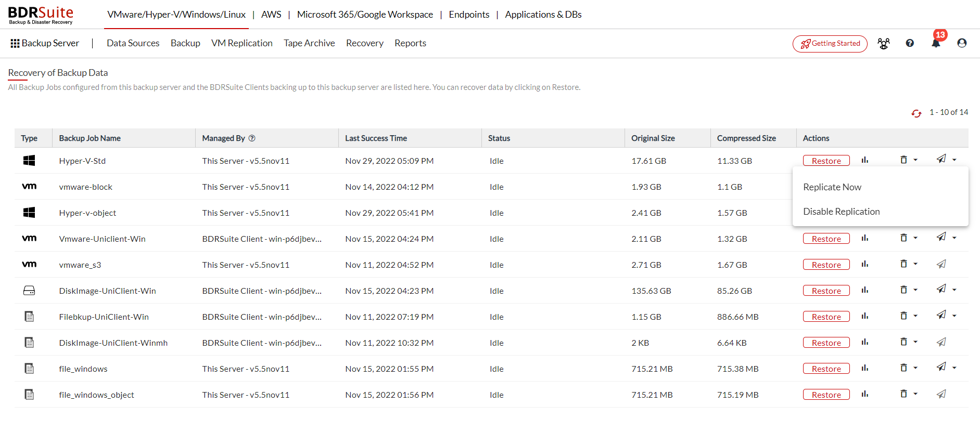View report chart for DiskImage-UniClient-Win job

[x=865, y=290]
